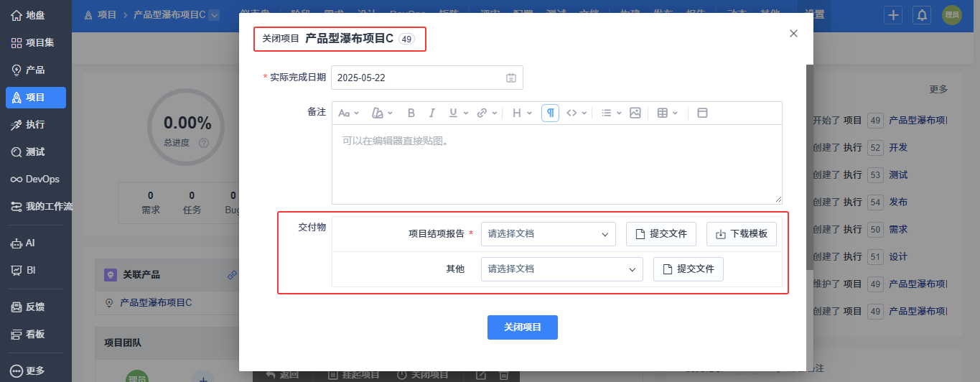Click into the remarks text area
Viewport: 980px width, 382px height.
tap(557, 164)
